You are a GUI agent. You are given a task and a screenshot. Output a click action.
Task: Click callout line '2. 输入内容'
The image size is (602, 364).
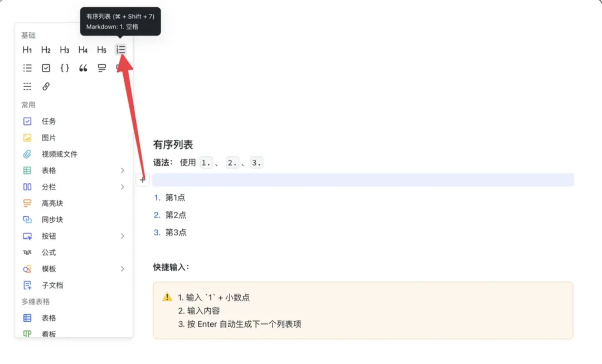(x=199, y=310)
